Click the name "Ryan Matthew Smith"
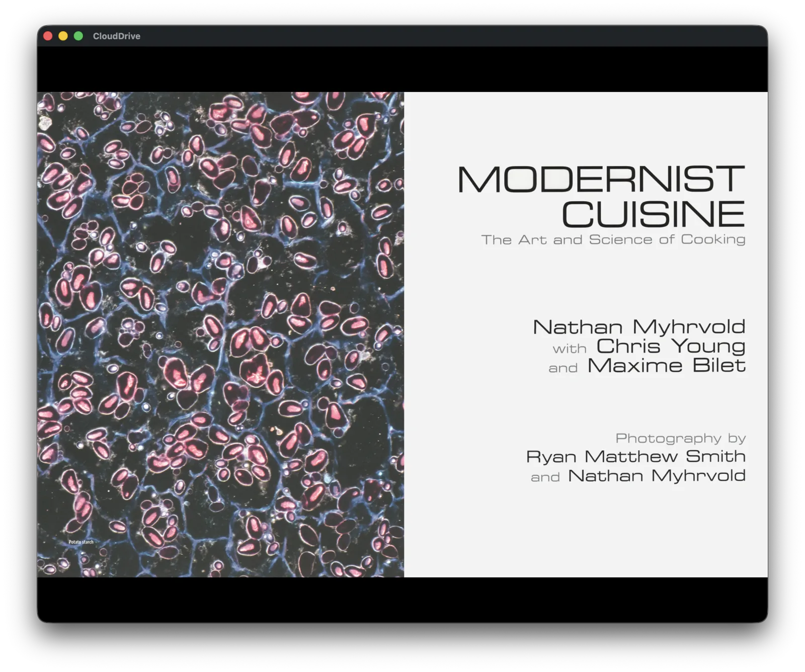 pos(636,456)
